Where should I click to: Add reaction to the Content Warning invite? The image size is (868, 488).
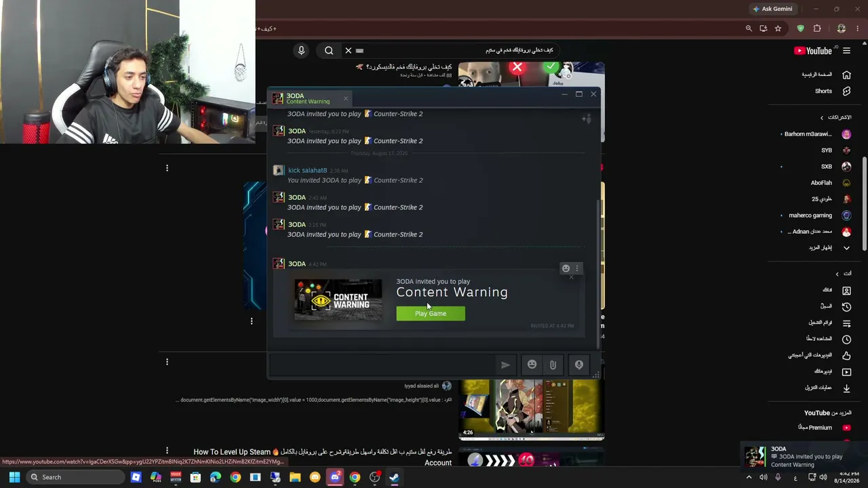[x=566, y=268]
